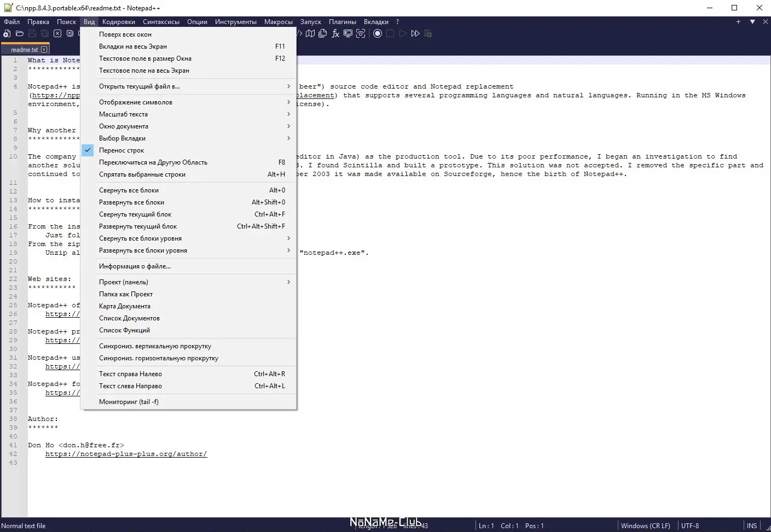The width and height of the screenshot is (771, 532).
Task: Open the Function List fx icon
Action: point(335,33)
